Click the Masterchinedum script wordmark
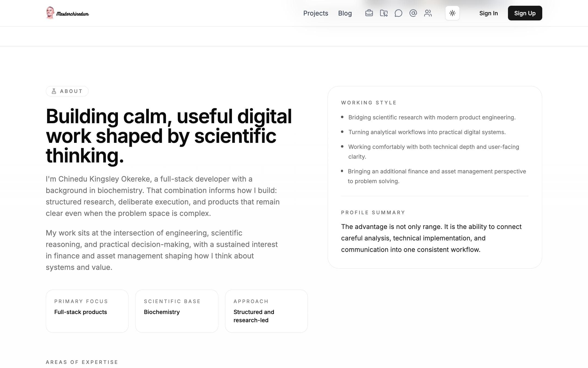The width and height of the screenshot is (588, 368). (x=72, y=14)
